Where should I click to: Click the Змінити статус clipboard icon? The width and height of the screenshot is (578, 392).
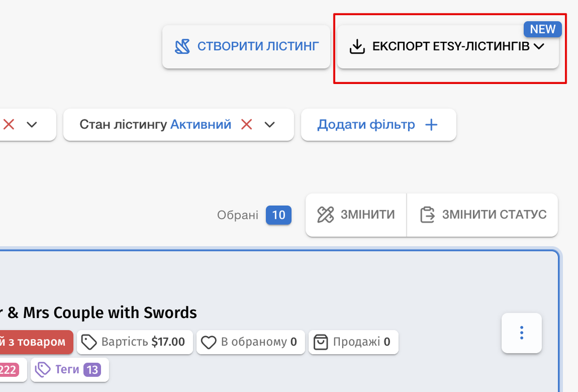click(x=427, y=215)
